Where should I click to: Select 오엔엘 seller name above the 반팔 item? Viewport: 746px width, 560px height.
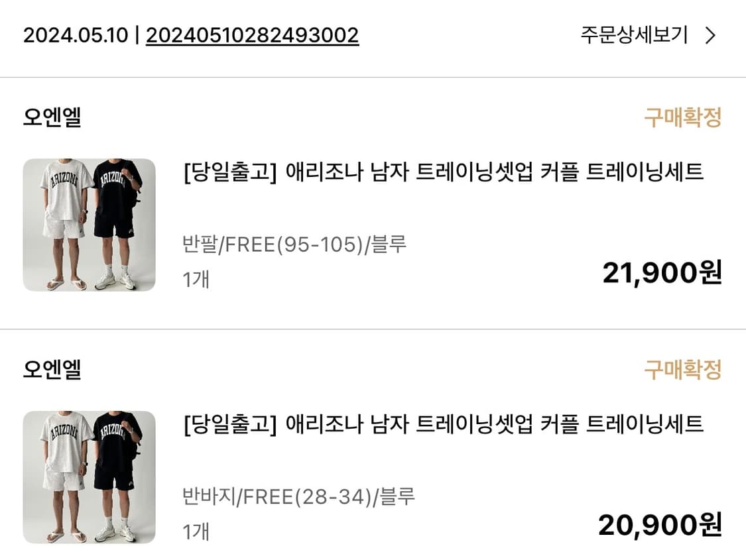tap(52, 118)
